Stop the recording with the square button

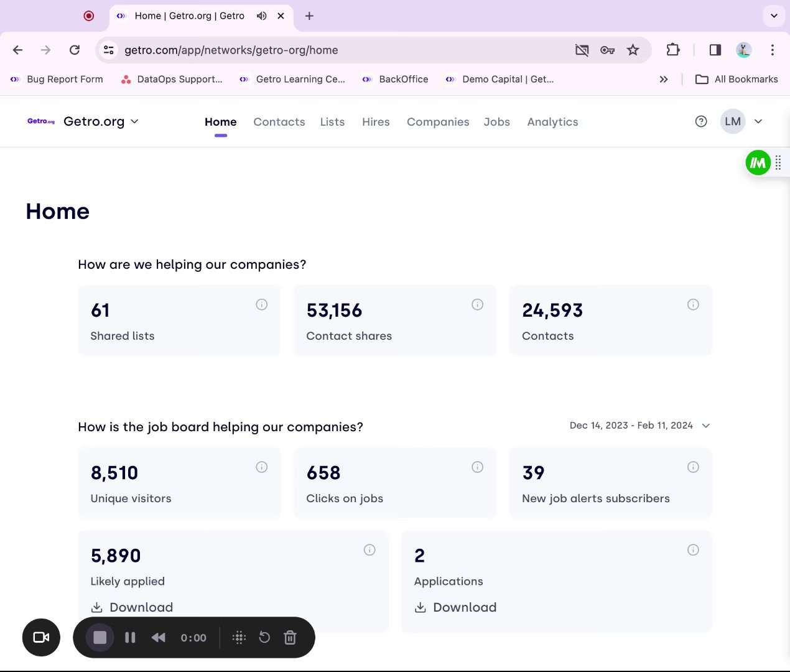(100, 637)
